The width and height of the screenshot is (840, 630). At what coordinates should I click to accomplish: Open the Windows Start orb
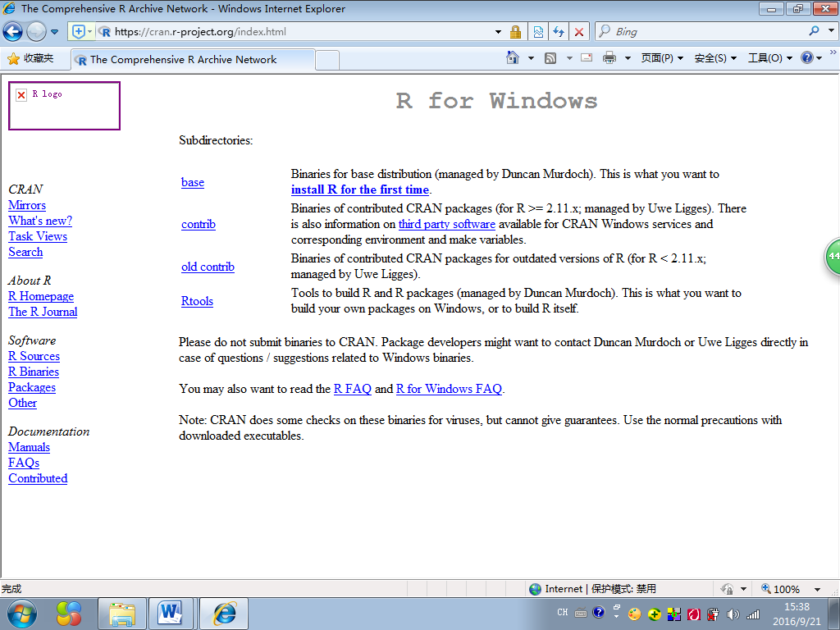click(x=21, y=614)
